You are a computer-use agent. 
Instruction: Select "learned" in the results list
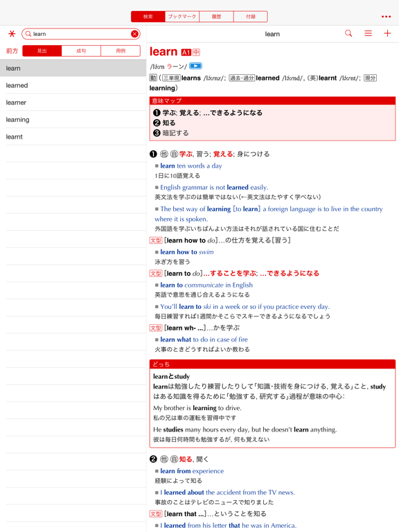coord(73,85)
